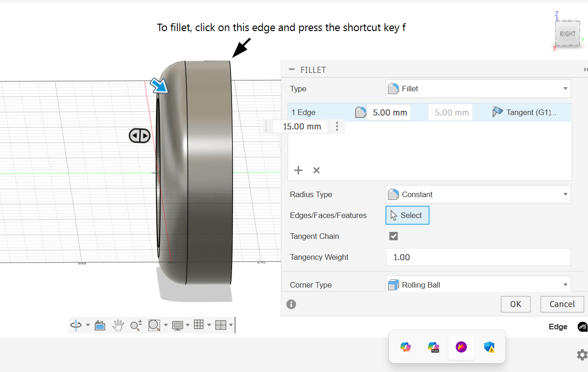Click the horizontal double-arrow manipulator

(140, 136)
